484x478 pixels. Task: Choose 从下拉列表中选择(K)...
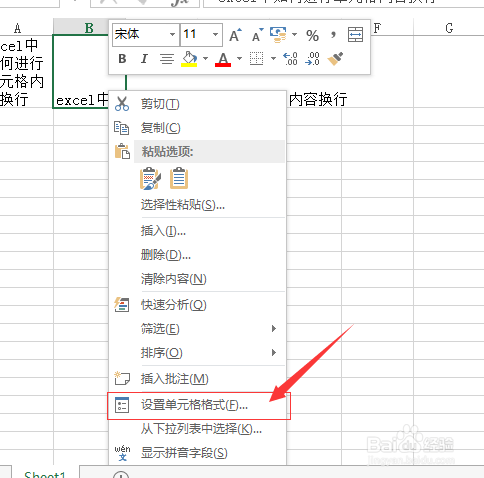point(197,429)
